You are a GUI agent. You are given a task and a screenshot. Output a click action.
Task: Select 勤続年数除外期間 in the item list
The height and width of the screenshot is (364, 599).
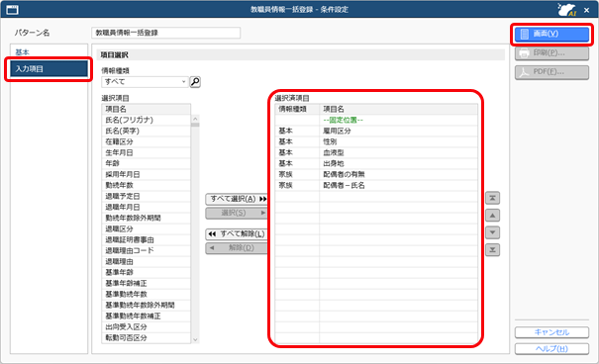[146, 218]
